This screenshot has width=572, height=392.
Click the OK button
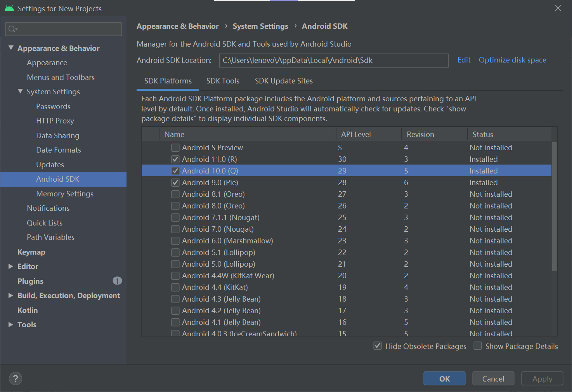click(444, 378)
